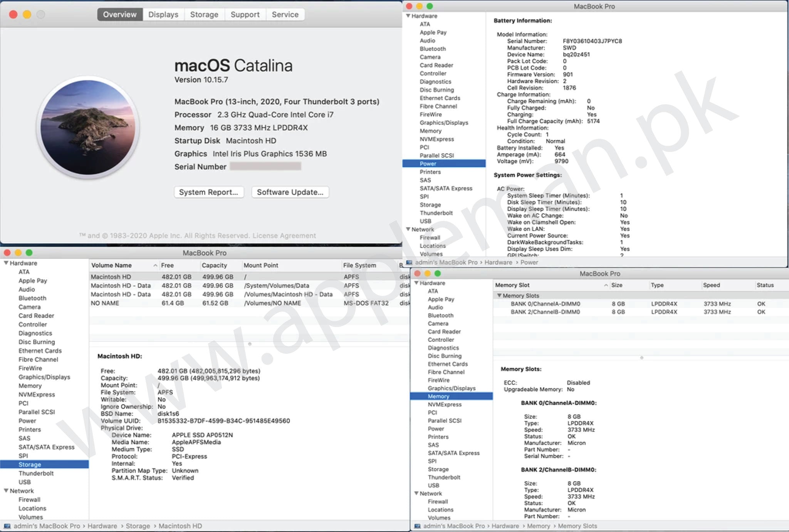789x532 pixels.
Task: Click Memory Slots in Memory window path bar
Action: tap(577, 526)
